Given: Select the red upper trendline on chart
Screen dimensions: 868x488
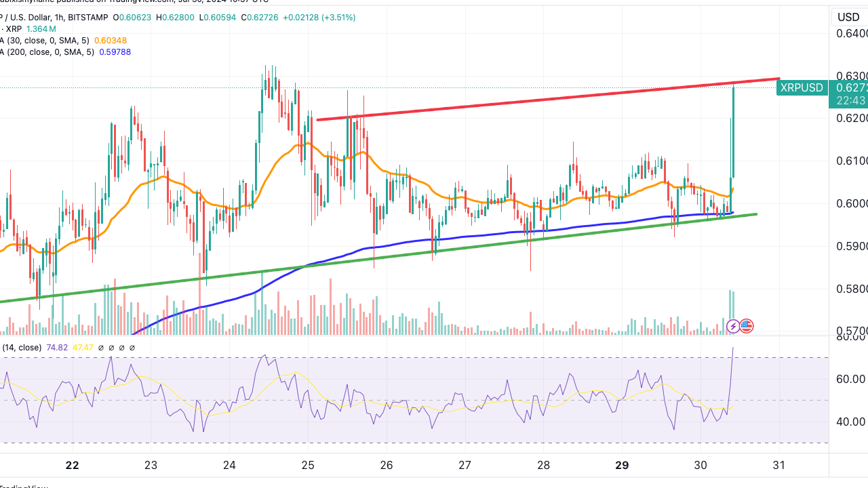Looking at the screenshot, I should click(x=548, y=100).
